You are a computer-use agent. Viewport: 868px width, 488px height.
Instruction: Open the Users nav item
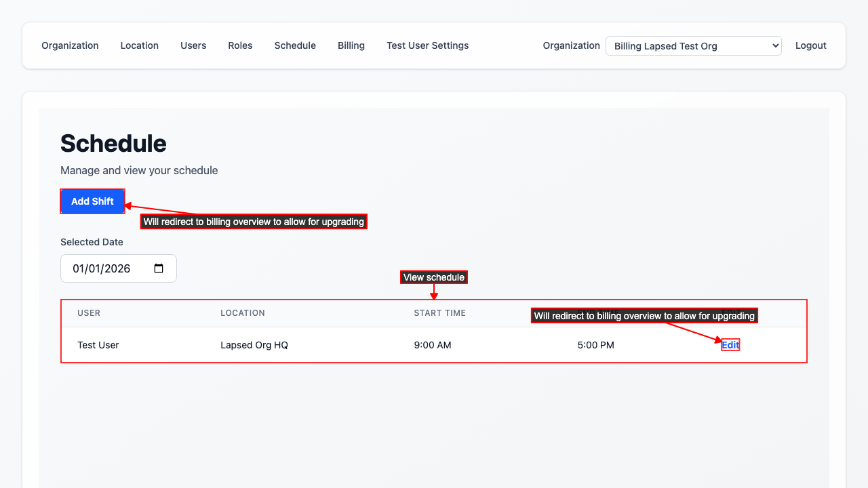point(193,45)
